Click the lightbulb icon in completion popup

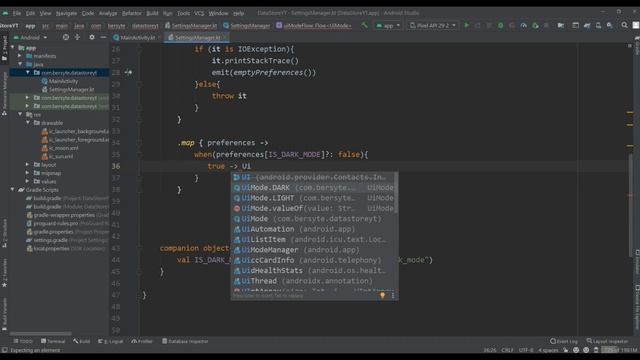tap(382, 295)
